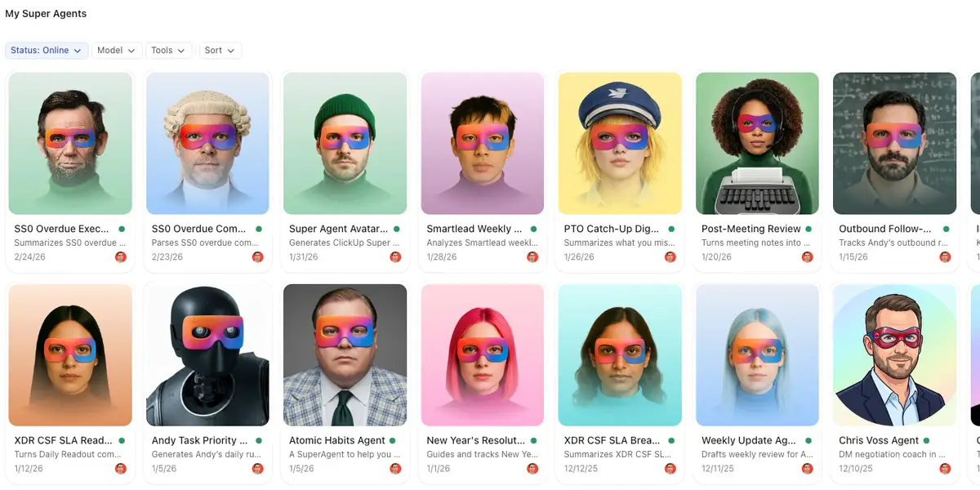Click online status dot on New Year's Resolution
The width and height of the screenshot is (980, 490).
coord(534,441)
